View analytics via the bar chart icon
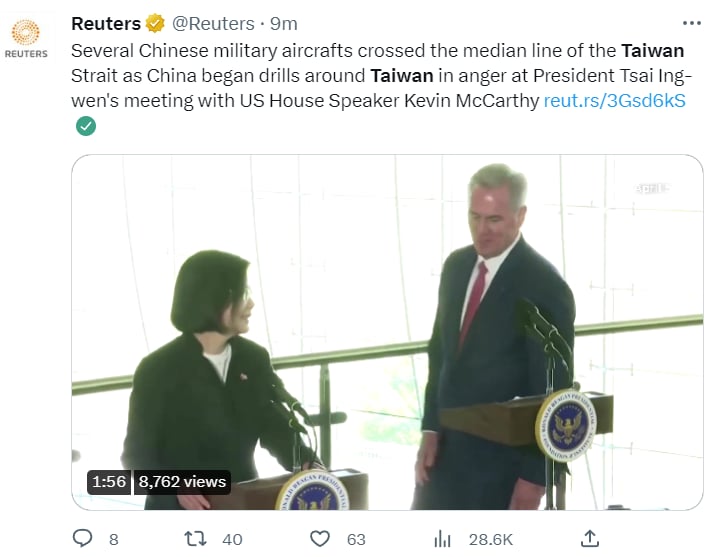The width and height of the screenshot is (711, 557). pos(442,539)
